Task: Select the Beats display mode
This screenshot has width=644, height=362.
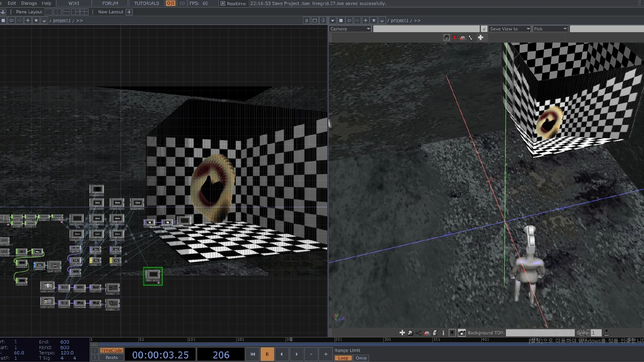Action: point(111,358)
